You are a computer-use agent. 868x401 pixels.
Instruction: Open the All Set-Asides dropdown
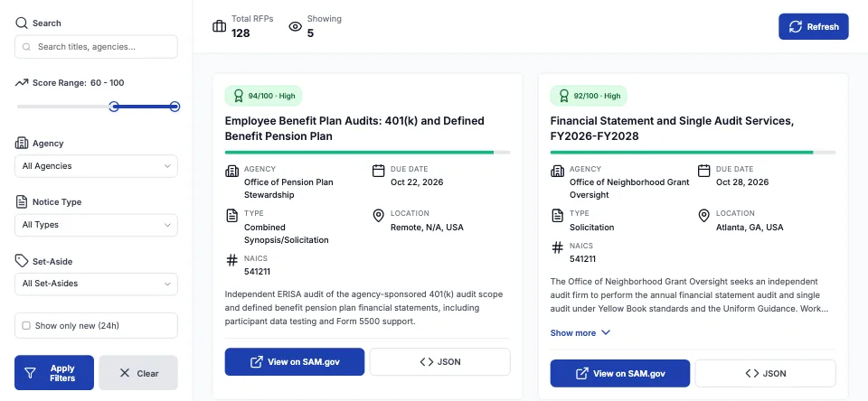(x=97, y=284)
